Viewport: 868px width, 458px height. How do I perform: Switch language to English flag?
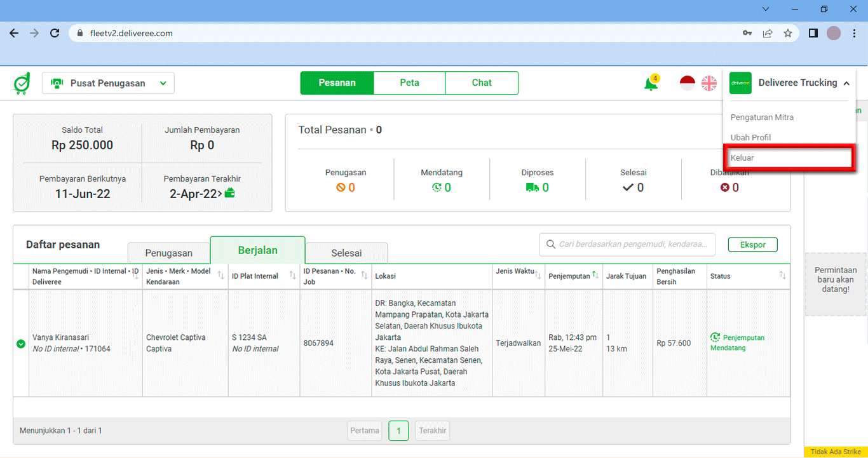tap(709, 83)
